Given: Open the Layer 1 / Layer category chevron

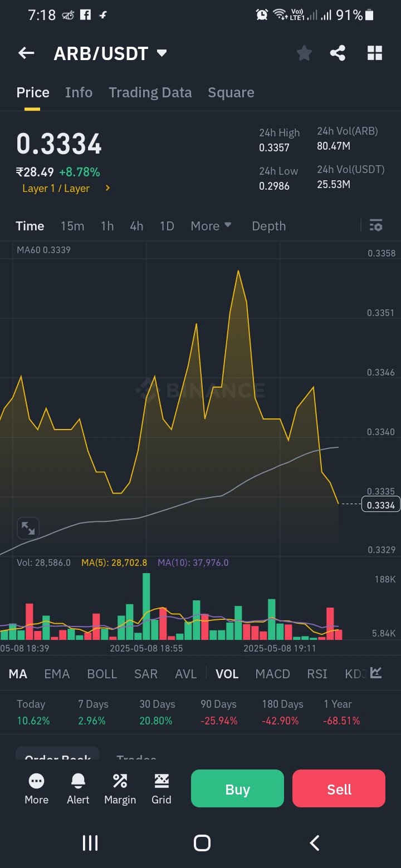Looking at the screenshot, I should (107, 188).
